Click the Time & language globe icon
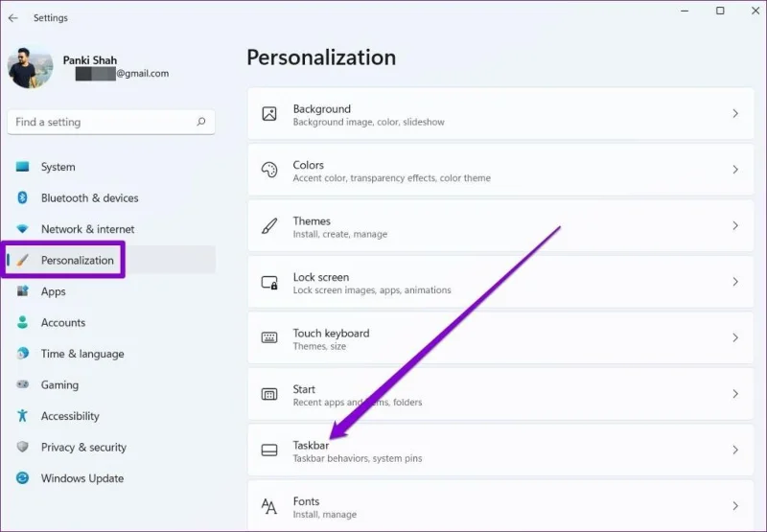 [22, 353]
